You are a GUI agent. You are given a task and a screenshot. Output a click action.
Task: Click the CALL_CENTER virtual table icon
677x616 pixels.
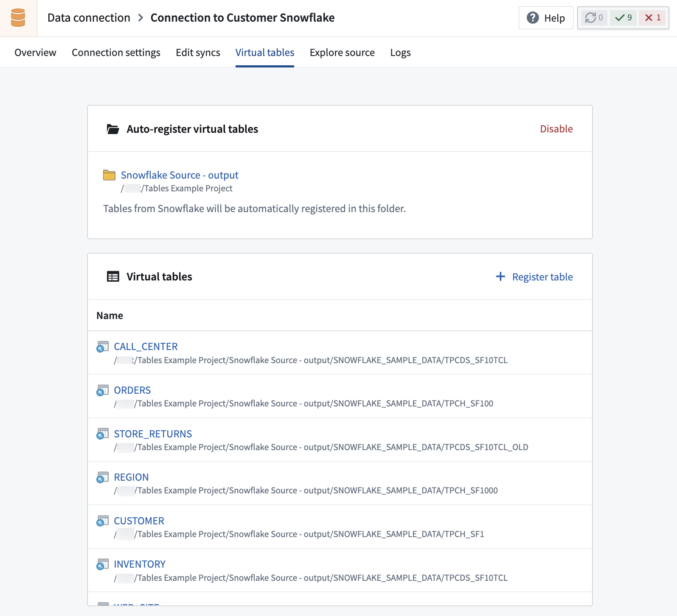(102, 347)
